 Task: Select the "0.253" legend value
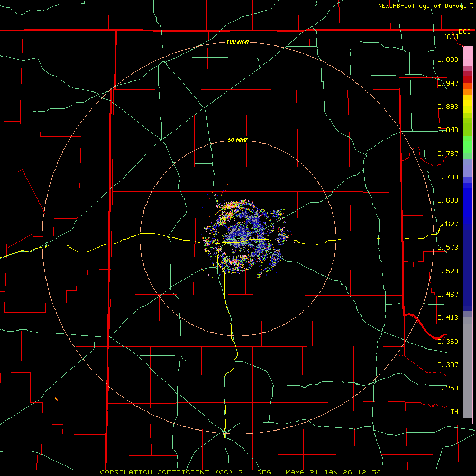point(448,388)
